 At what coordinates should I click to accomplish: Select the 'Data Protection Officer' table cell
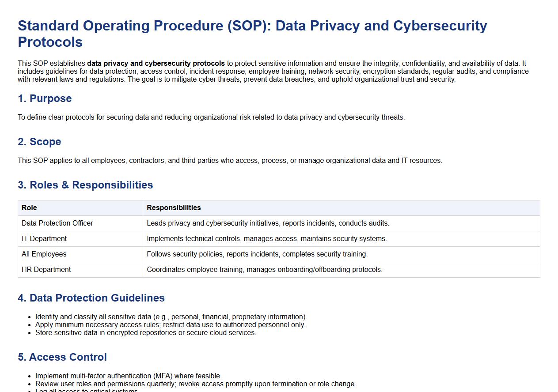[57, 223]
